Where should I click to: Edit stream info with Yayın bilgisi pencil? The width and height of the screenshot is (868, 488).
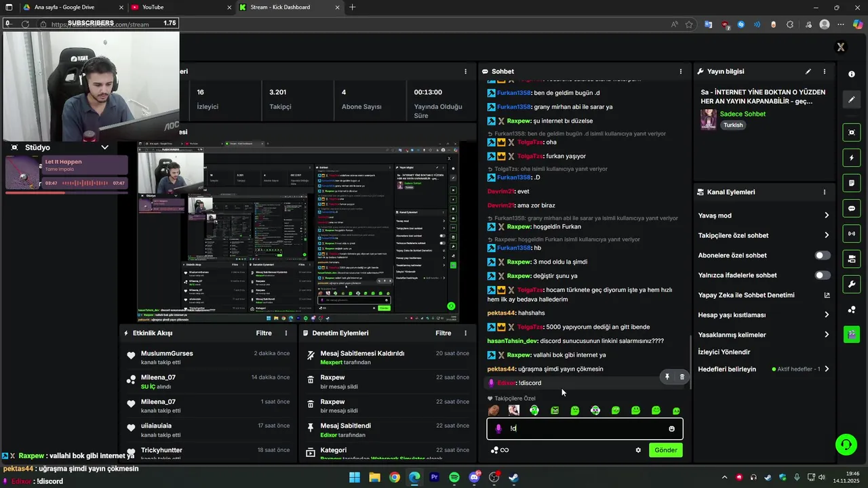(x=808, y=71)
